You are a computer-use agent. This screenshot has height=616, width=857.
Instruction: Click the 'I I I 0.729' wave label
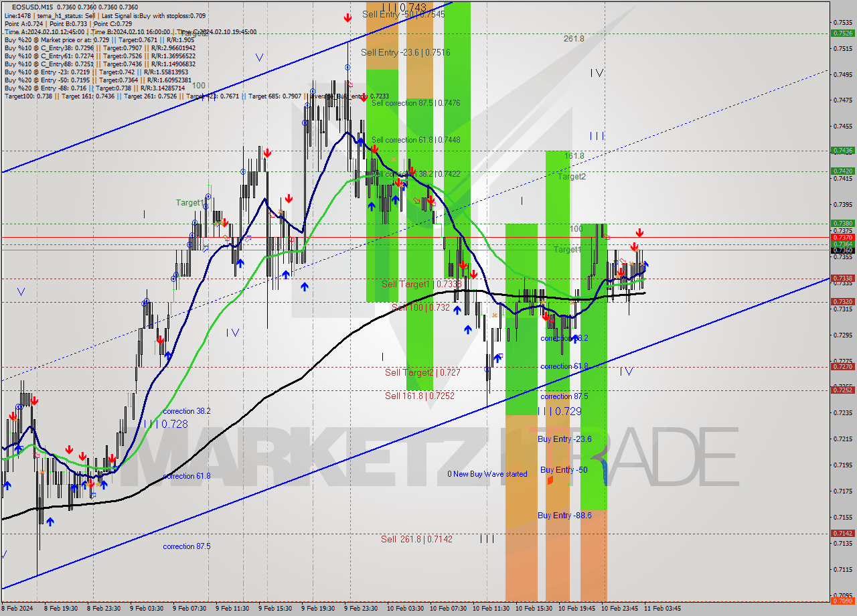pos(560,411)
